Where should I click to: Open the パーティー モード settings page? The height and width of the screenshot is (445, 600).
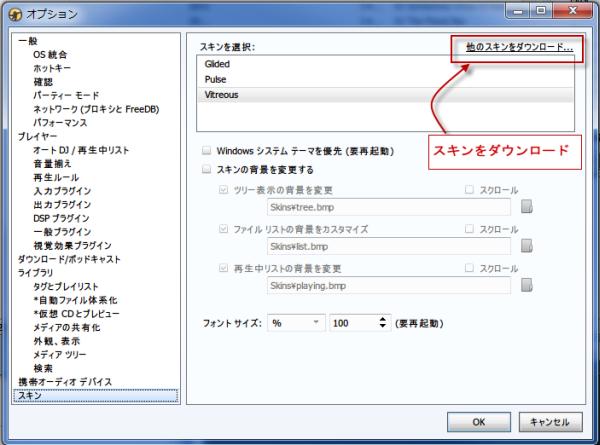click(66, 95)
